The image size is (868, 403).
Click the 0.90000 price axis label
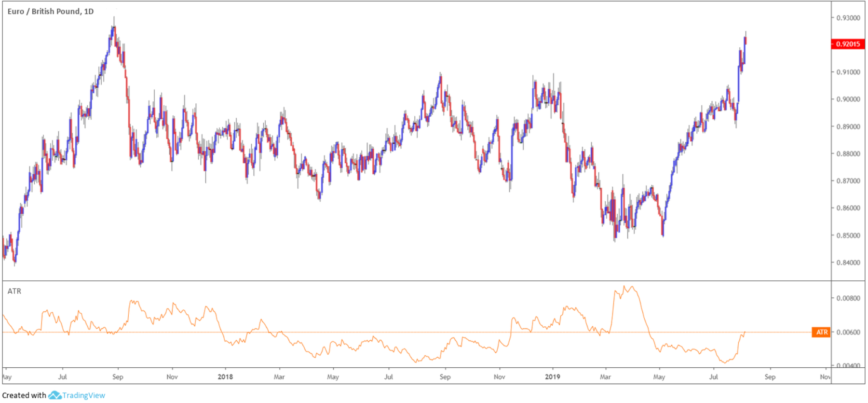click(x=848, y=99)
